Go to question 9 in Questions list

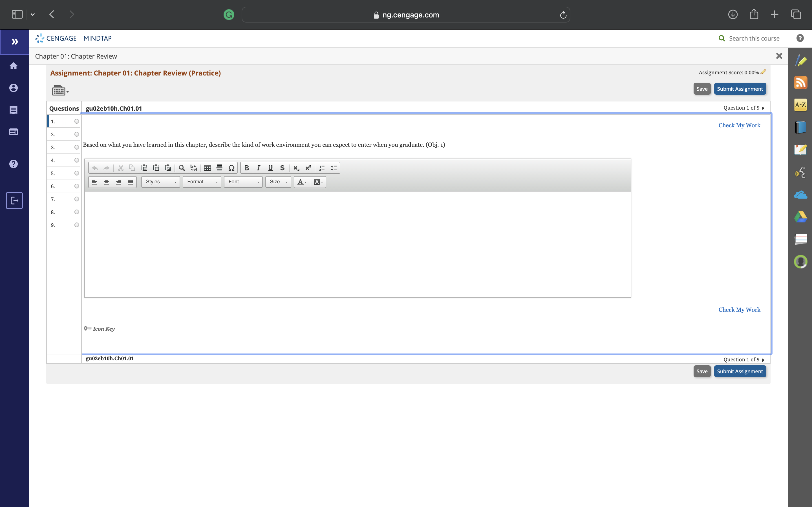[53, 225]
